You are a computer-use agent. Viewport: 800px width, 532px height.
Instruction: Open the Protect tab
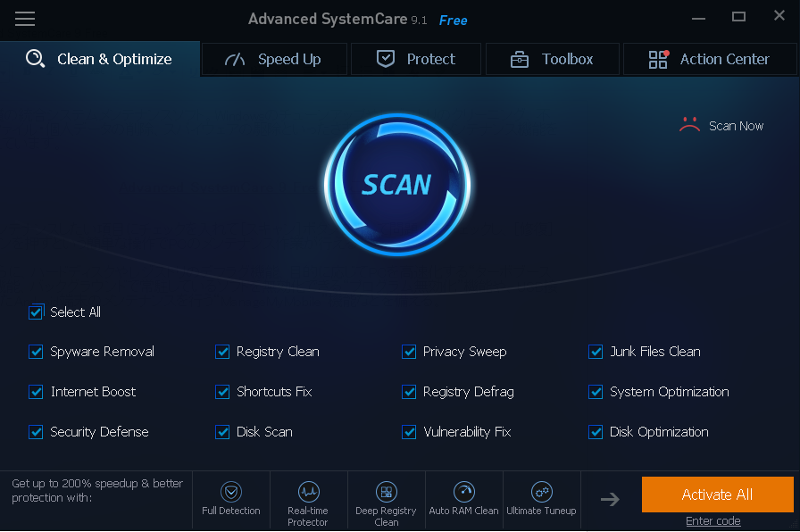pyautogui.click(x=416, y=59)
